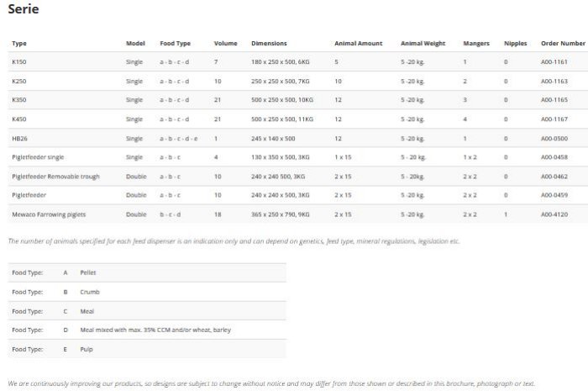Select order number A00-4120
Viewport: 588px width, 391px height.
(554, 214)
